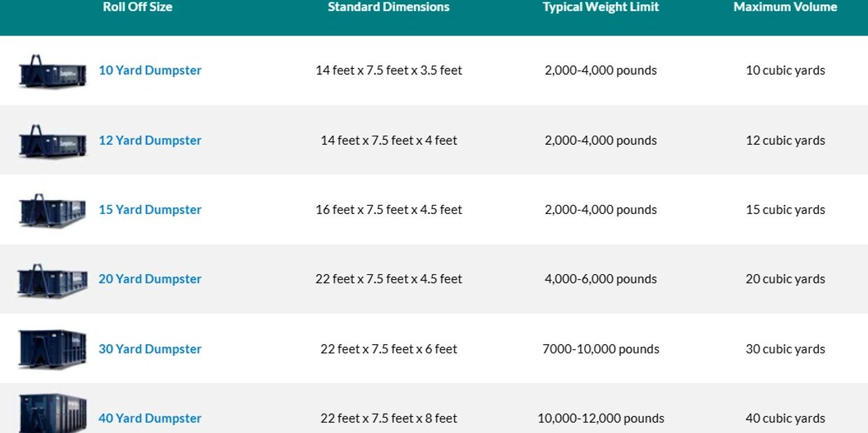Click the 10 yard dumpster image

52,71
